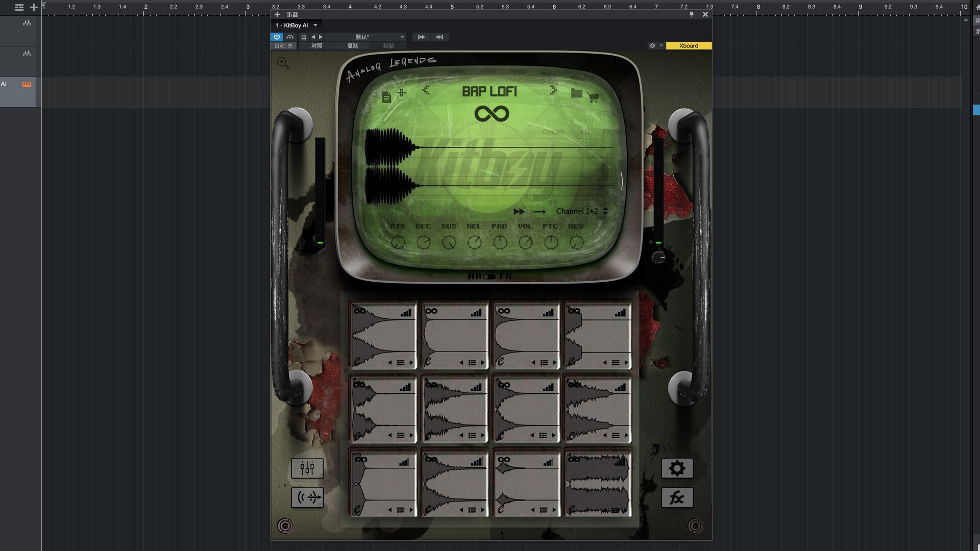Toggle the sidechain monitor icon beside power
The image size is (980, 551).
[x=290, y=37]
